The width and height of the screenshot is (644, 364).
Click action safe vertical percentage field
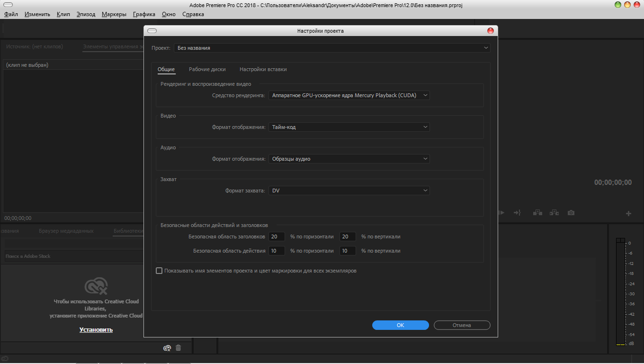348,251
